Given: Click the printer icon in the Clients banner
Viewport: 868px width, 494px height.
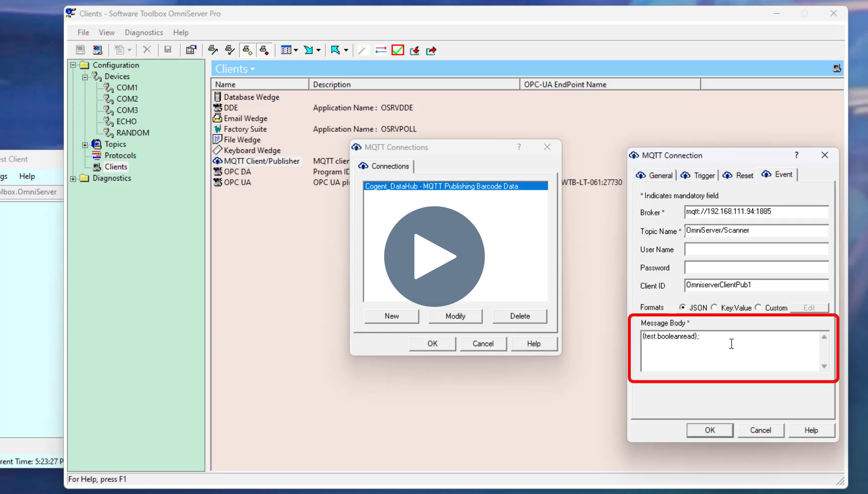Looking at the screenshot, I should [x=837, y=68].
